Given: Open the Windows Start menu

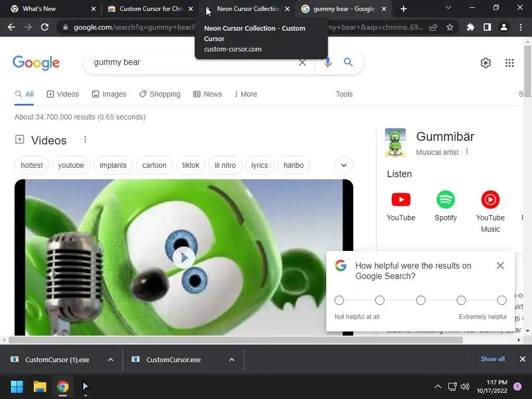Looking at the screenshot, I should 17,387.
